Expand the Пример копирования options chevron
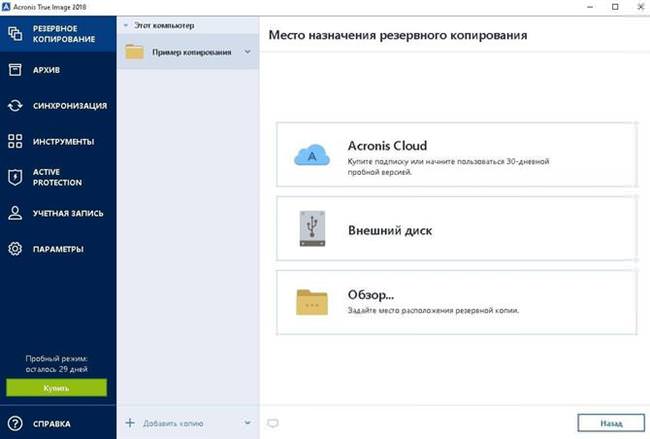This screenshot has height=439, width=650. [247, 52]
